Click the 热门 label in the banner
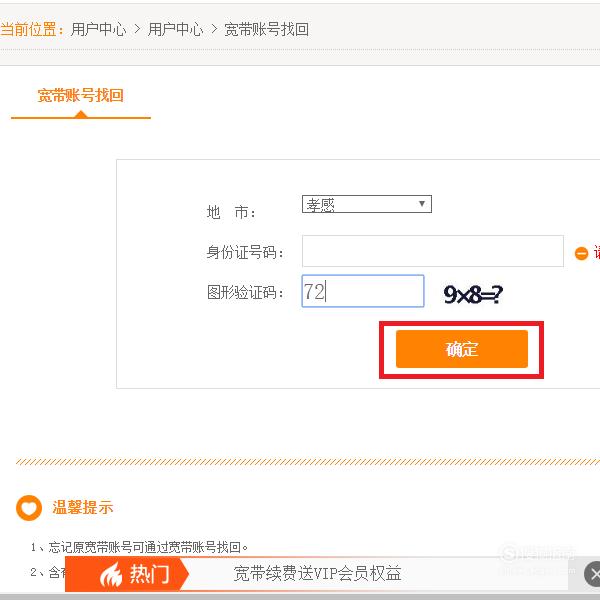This screenshot has width=600, height=600. tap(149, 574)
